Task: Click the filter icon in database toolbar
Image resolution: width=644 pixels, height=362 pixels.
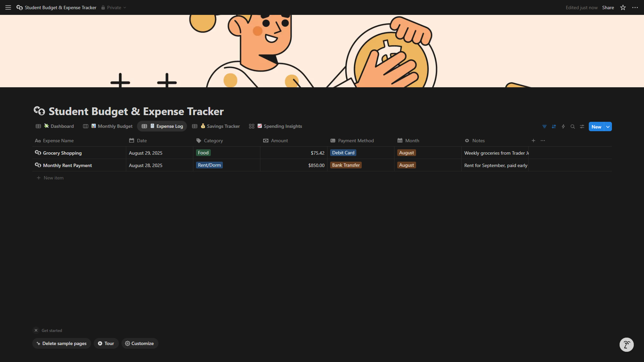Action: pos(544,126)
